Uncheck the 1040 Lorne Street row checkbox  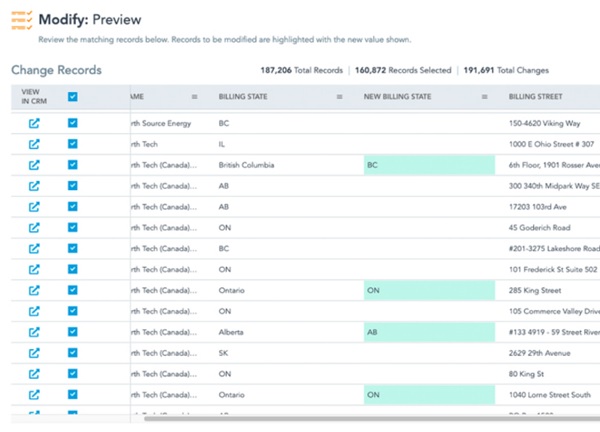pyautogui.click(x=72, y=395)
